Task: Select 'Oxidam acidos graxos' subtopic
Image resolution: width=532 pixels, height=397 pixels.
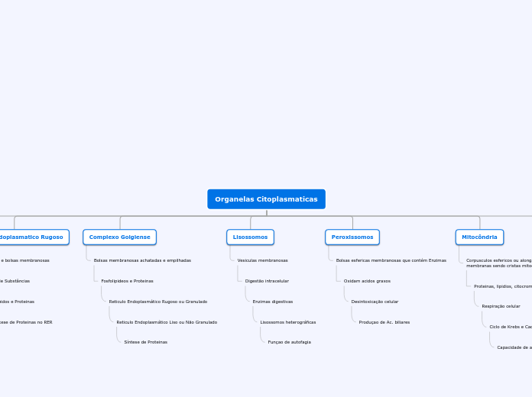Action: pos(367,281)
